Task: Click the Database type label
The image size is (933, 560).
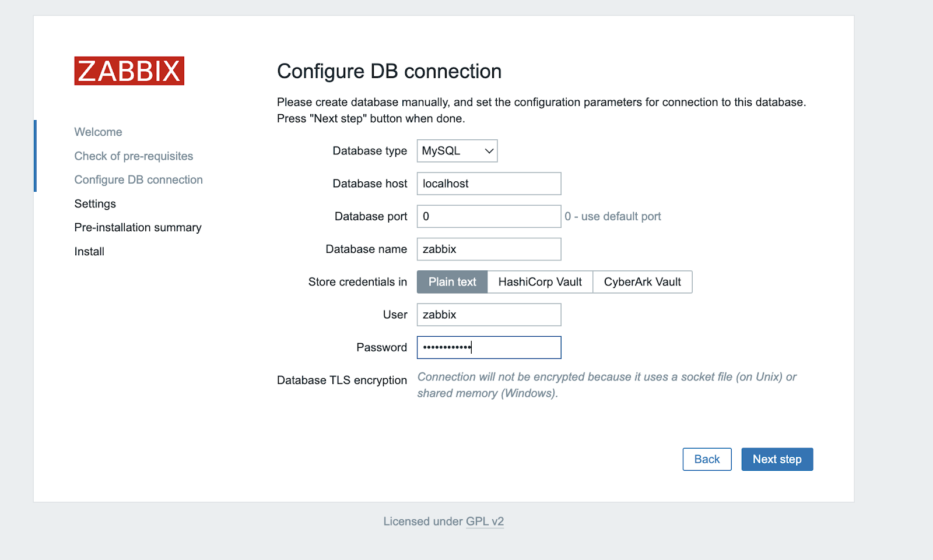Action: (x=370, y=151)
